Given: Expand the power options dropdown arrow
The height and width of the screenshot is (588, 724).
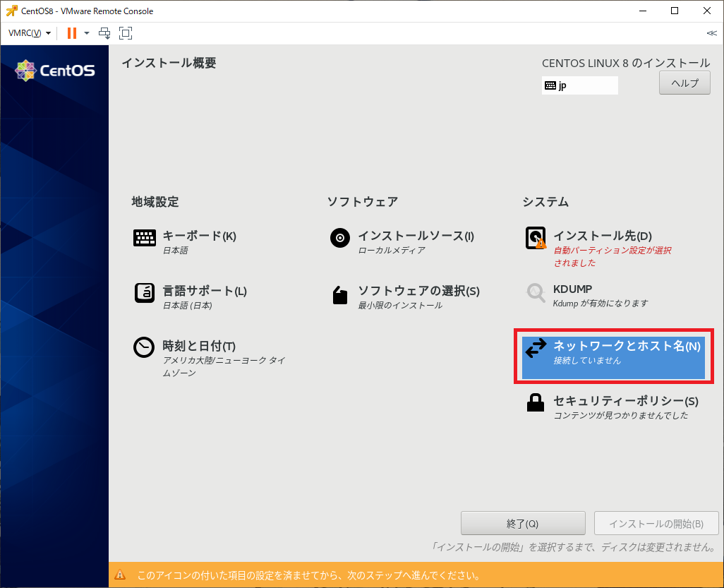Looking at the screenshot, I should click(x=87, y=32).
